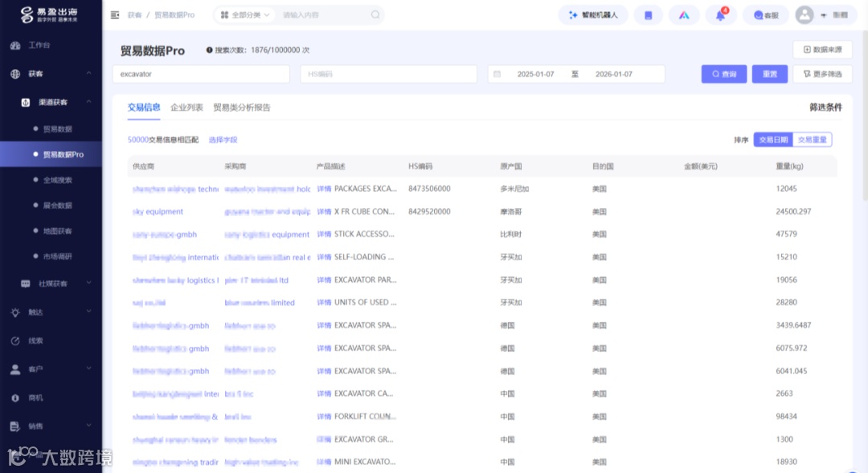
Task: Click the colorful A logo icon in the header
Action: (x=684, y=15)
